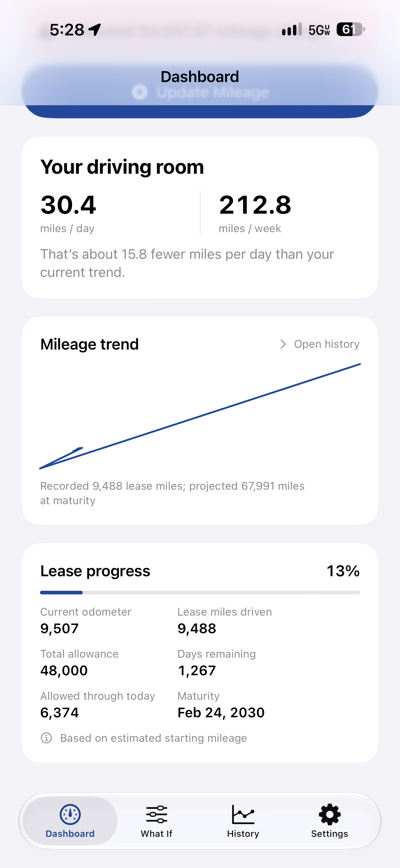Screen dimensions: 400x868
Task: Tap the Your driving room card title
Action: [x=122, y=167]
